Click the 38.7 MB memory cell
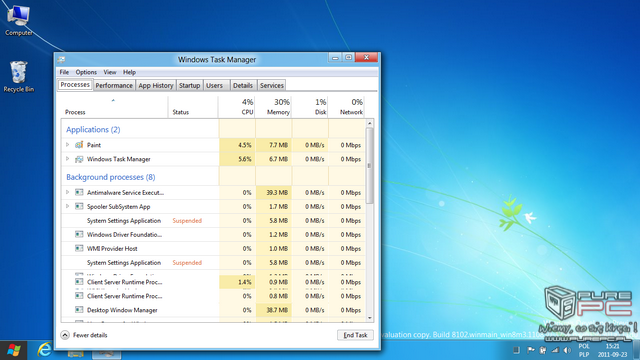 pyautogui.click(x=273, y=310)
